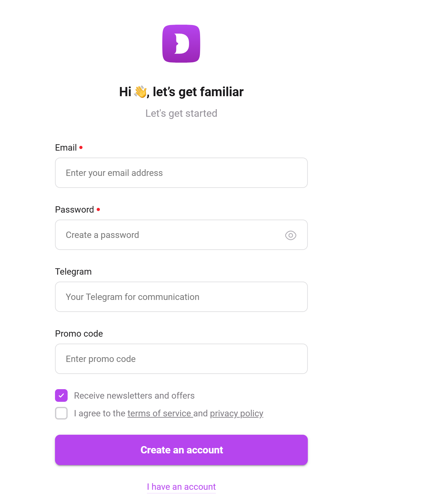Click the Password field label

pos(75,209)
